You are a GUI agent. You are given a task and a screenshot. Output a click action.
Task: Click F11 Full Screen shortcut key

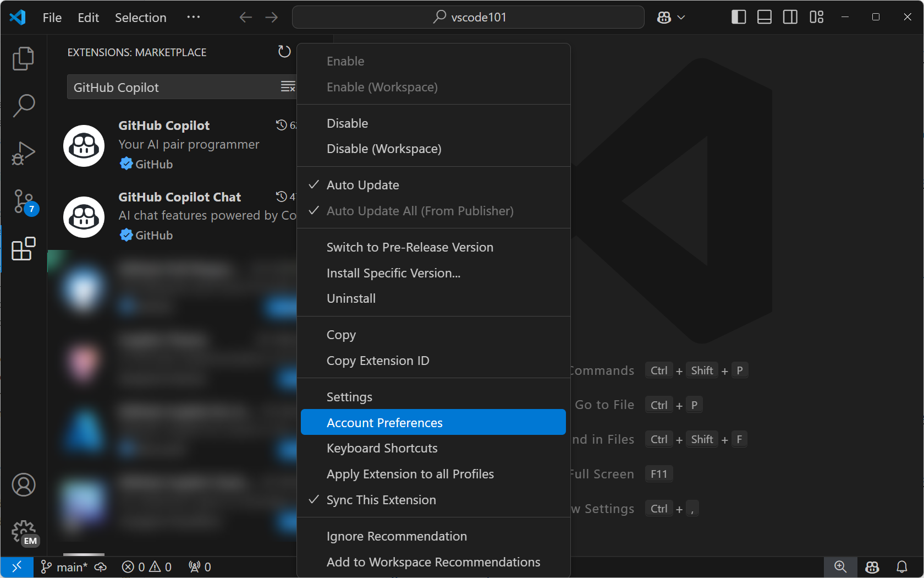pyautogui.click(x=659, y=474)
